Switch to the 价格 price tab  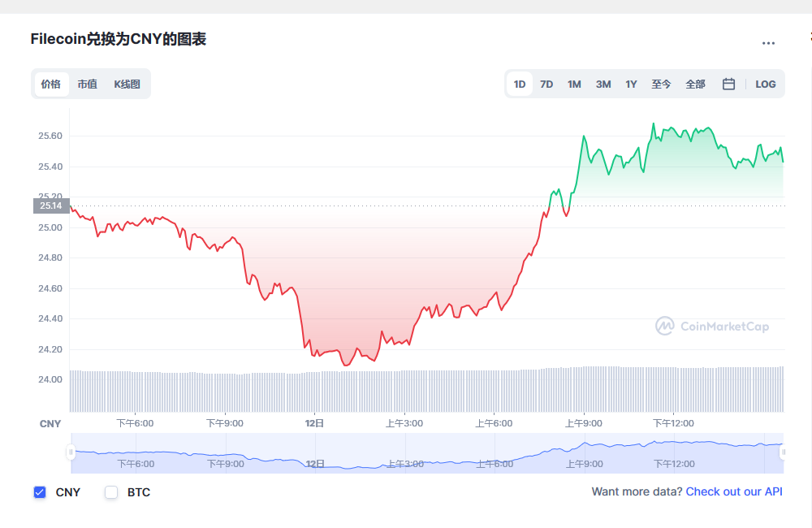click(x=51, y=84)
